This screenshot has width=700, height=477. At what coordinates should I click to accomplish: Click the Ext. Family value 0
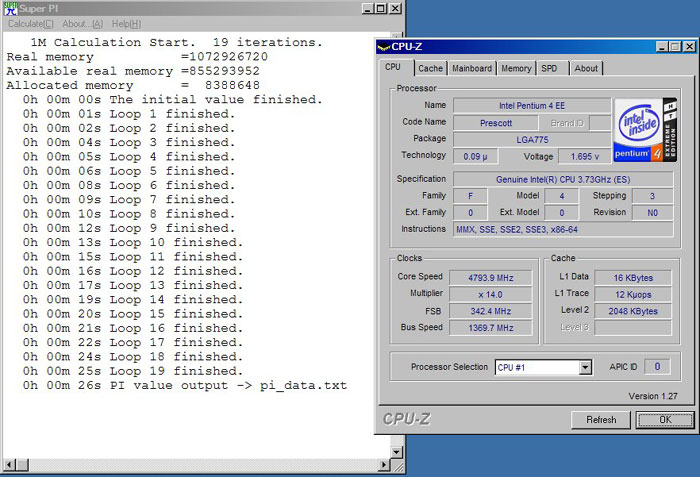(470, 213)
